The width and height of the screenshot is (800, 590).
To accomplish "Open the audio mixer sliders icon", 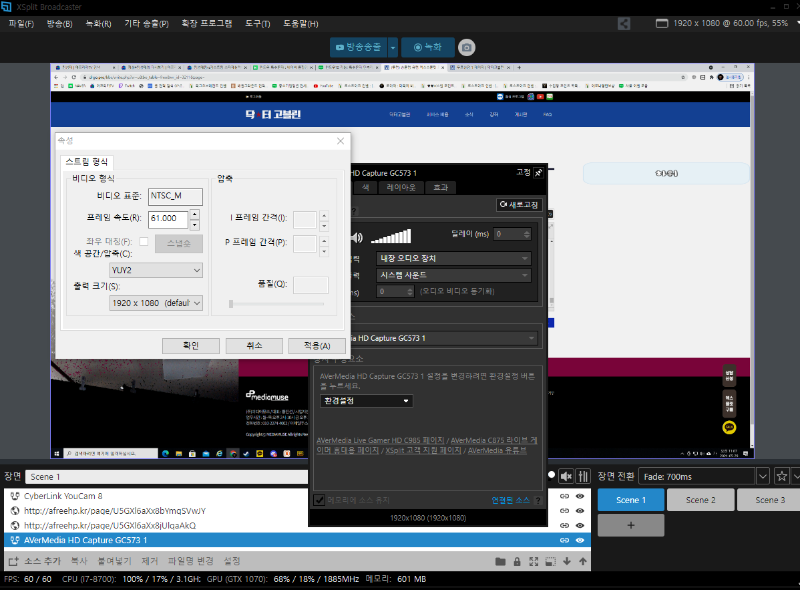I will point(583,476).
